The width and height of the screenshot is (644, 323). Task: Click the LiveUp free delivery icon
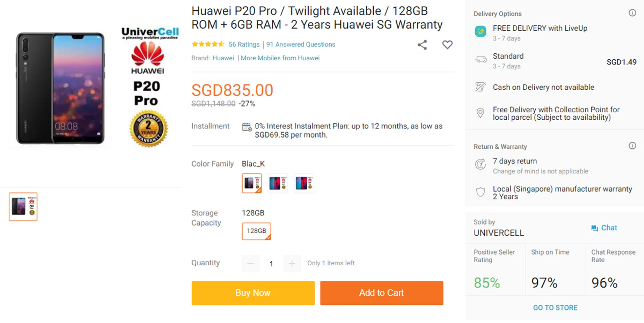pyautogui.click(x=480, y=32)
